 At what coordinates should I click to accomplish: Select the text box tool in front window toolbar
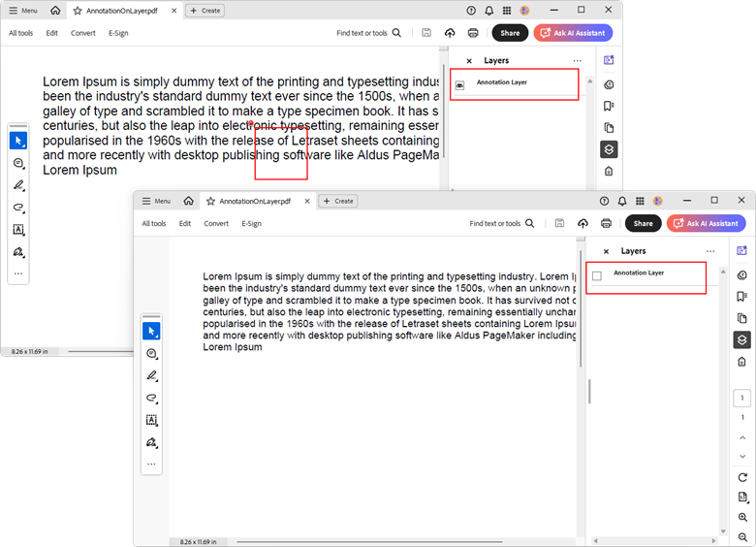(151, 420)
